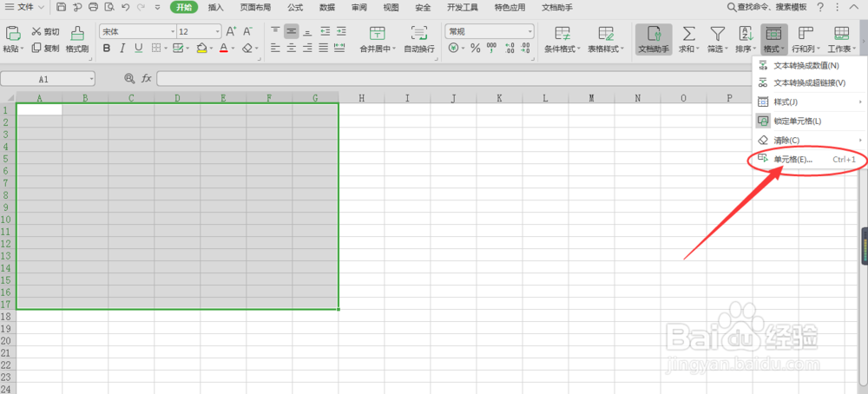The image size is (868, 394).
Task: Click the cell borders icon
Action: tap(156, 48)
